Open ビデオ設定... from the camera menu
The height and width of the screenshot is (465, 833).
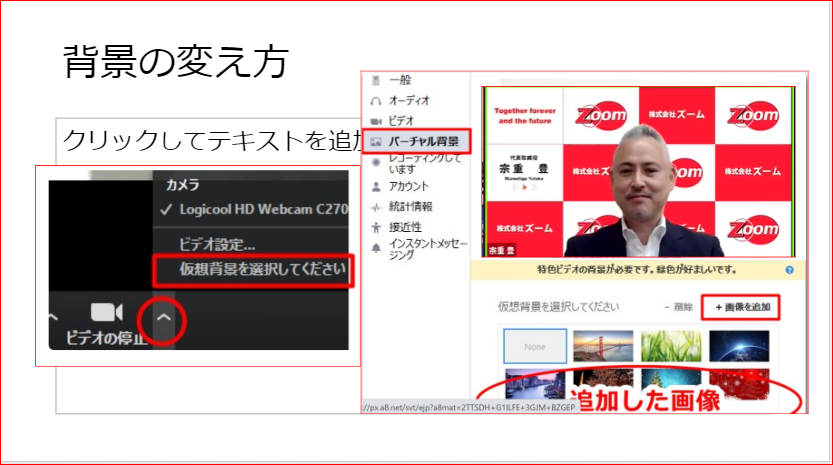217,244
